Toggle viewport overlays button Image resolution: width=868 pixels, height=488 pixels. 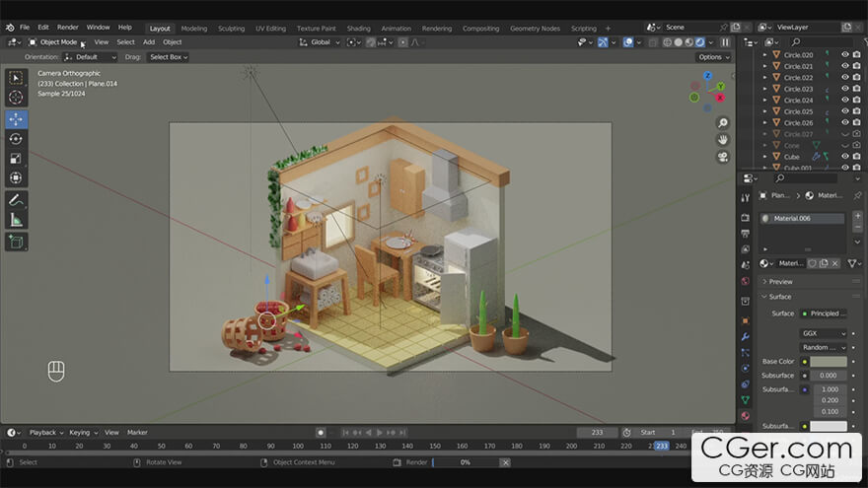[628, 42]
